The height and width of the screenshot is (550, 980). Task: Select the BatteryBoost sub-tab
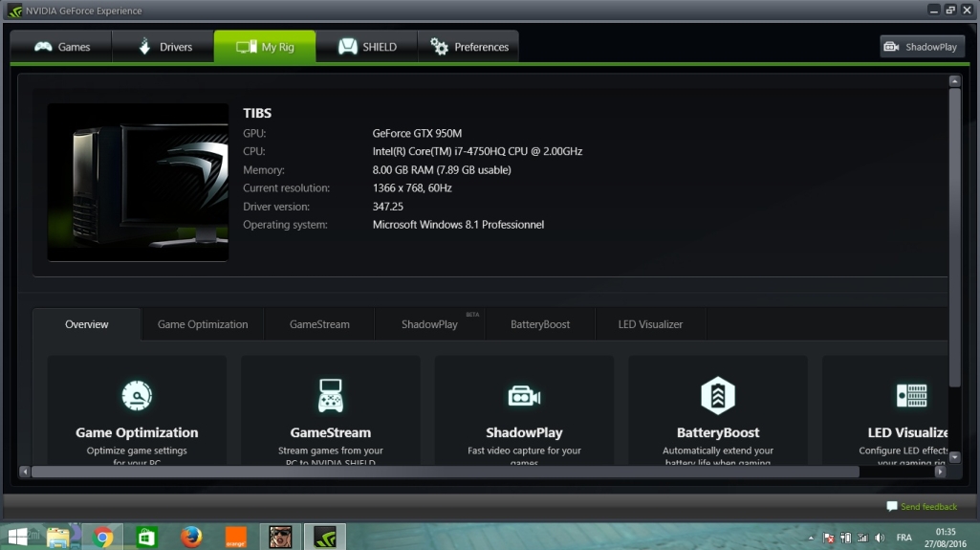[x=540, y=324]
